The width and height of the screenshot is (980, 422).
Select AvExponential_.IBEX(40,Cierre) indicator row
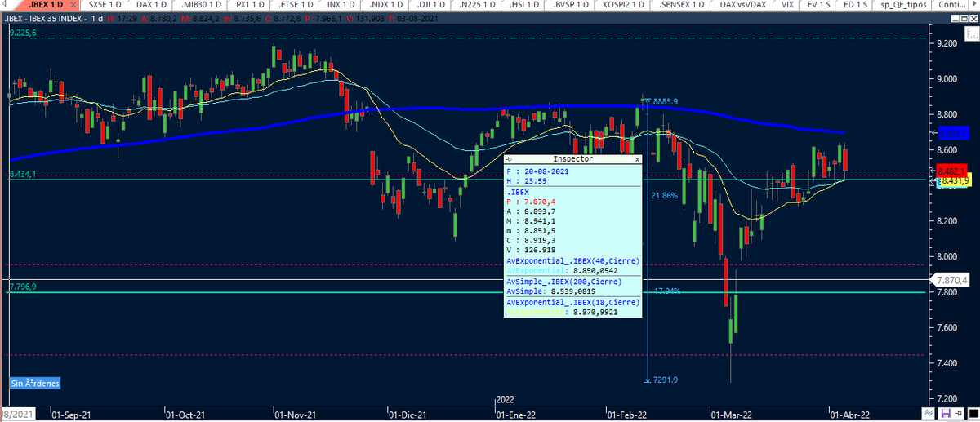(x=572, y=261)
